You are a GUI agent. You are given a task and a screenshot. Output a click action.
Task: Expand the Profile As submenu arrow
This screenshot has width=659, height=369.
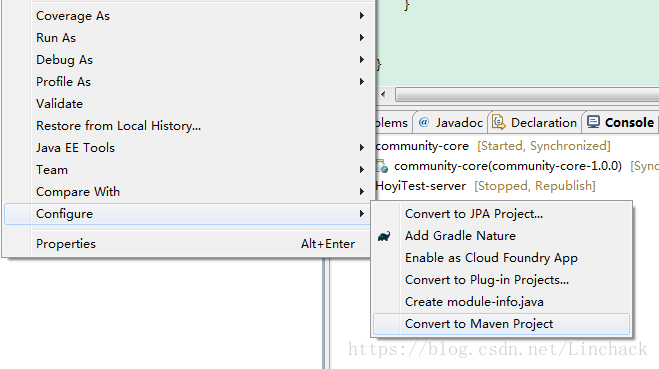point(361,82)
